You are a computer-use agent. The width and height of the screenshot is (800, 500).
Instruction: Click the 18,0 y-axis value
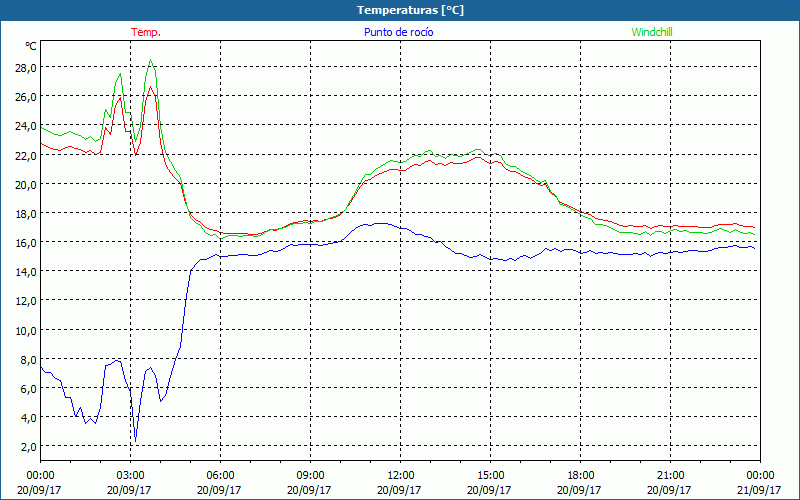[26, 214]
